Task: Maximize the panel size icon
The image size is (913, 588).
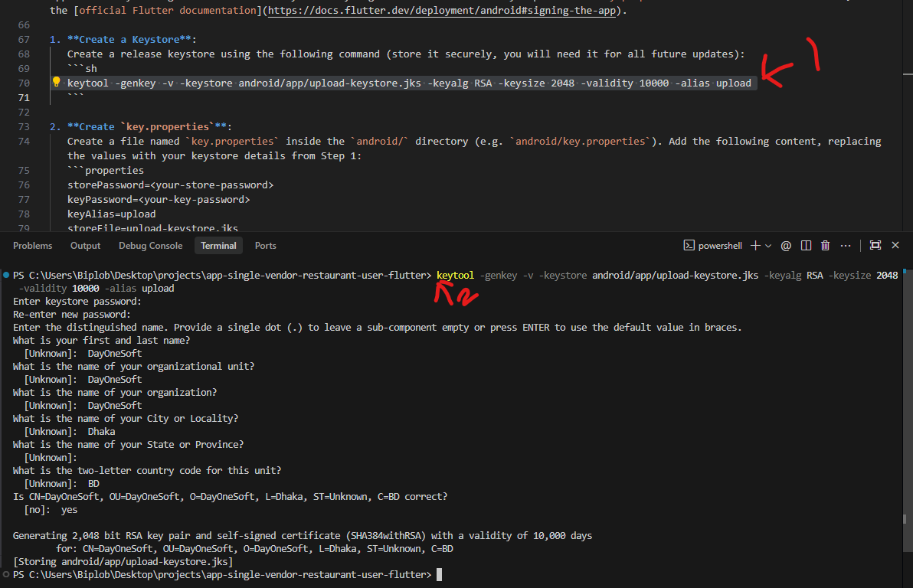Action: pyautogui.click(x=875, y=245)
